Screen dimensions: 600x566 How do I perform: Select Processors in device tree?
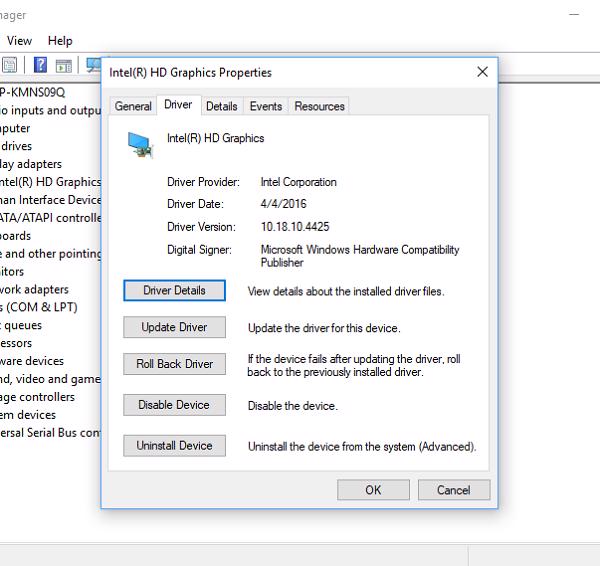coord(16,343)
